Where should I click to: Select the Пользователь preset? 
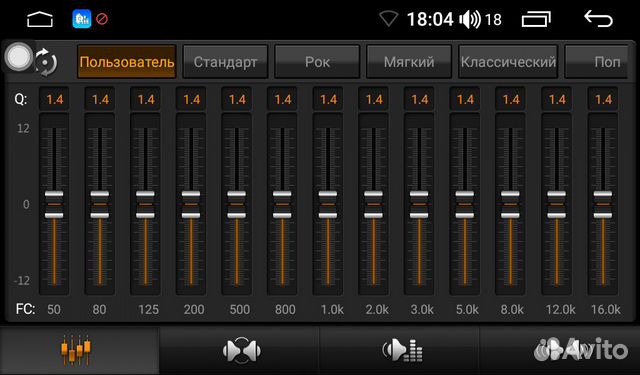coord(127,62)
